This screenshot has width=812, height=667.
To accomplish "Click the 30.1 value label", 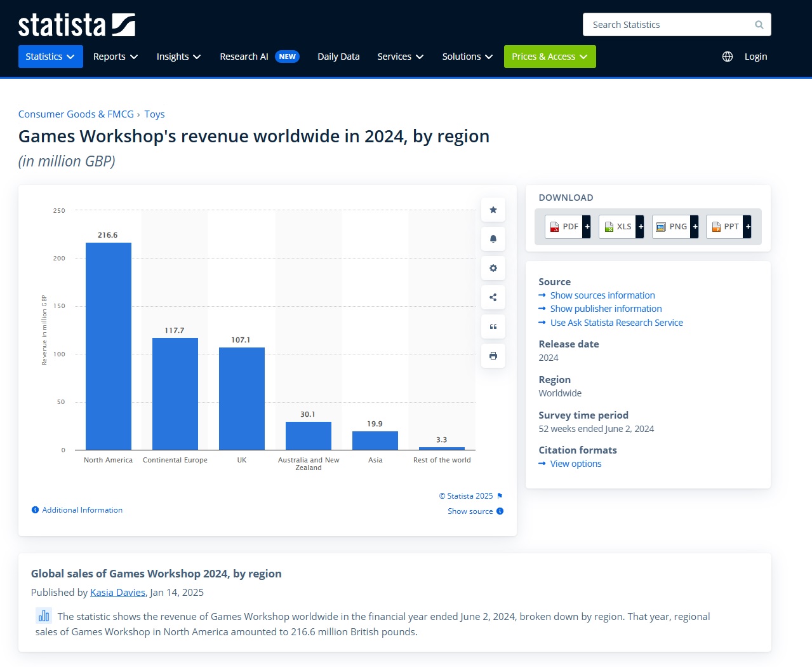I will point(308,414).
